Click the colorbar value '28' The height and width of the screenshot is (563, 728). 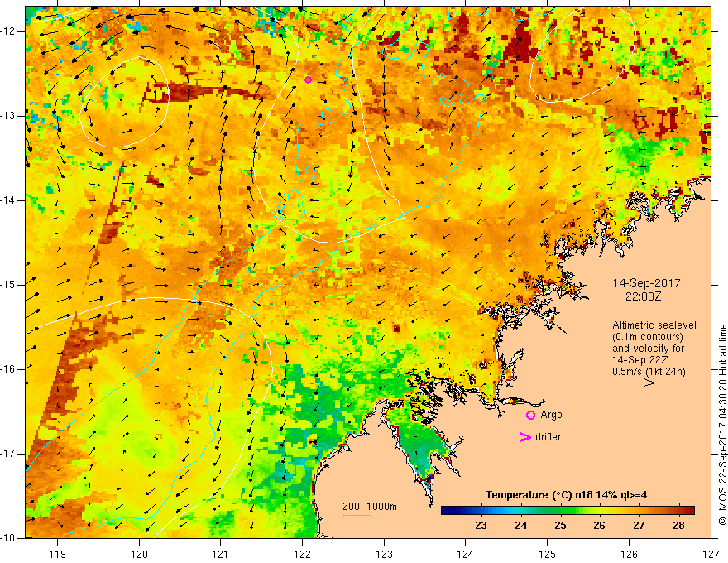[x=679, y=526]
